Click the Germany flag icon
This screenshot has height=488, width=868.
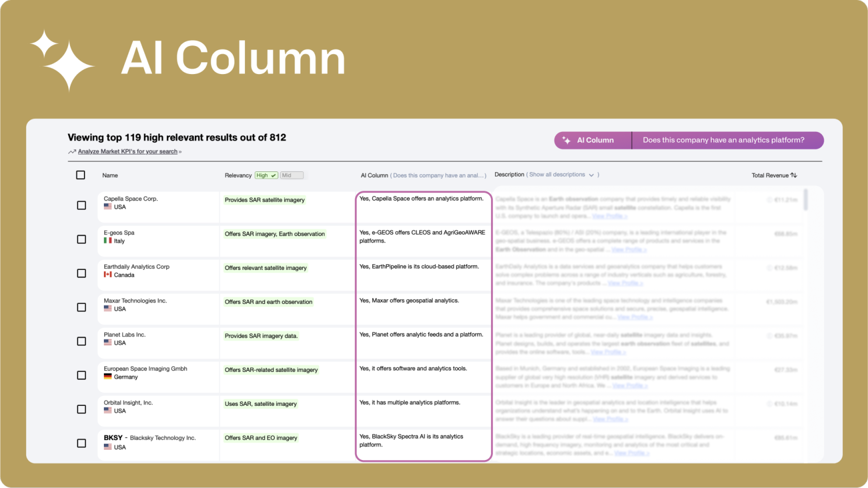108,377
